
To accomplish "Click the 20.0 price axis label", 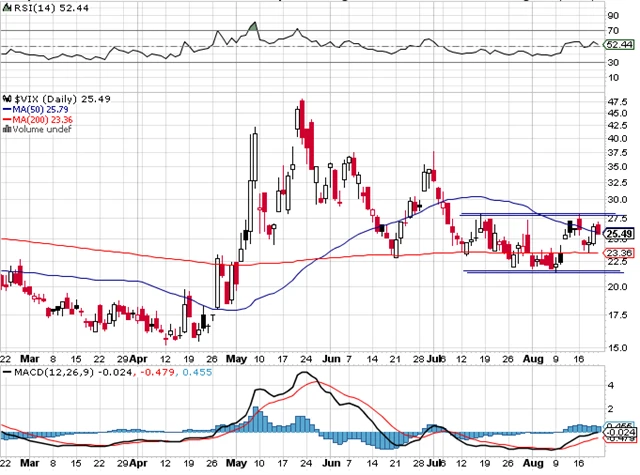I will [x=618, y=286].
